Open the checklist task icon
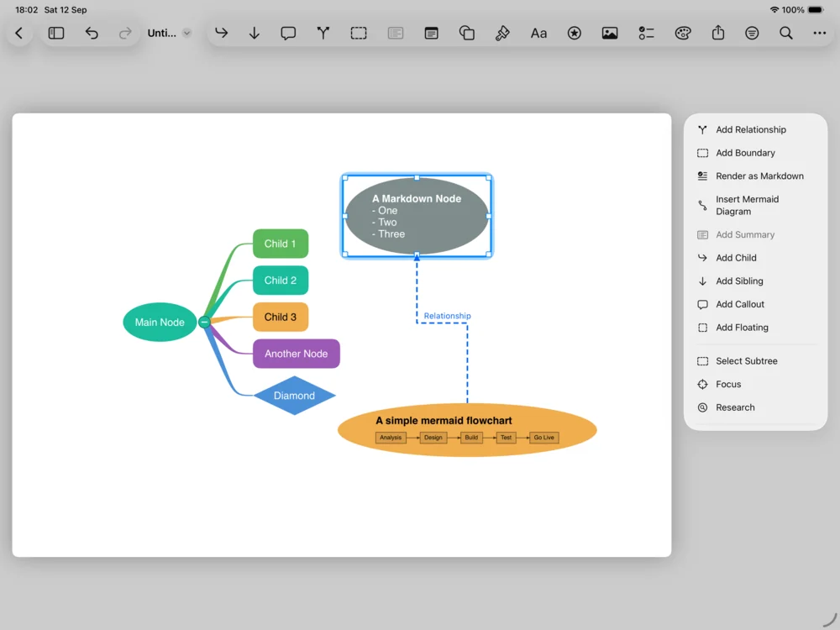Viewport: 840px width, 630px height. 646,34
